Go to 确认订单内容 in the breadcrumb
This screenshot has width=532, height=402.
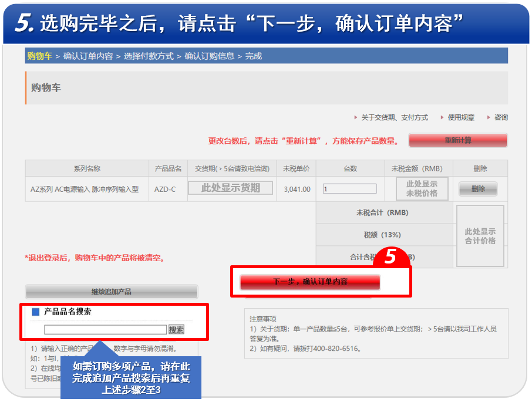[88, 56]
